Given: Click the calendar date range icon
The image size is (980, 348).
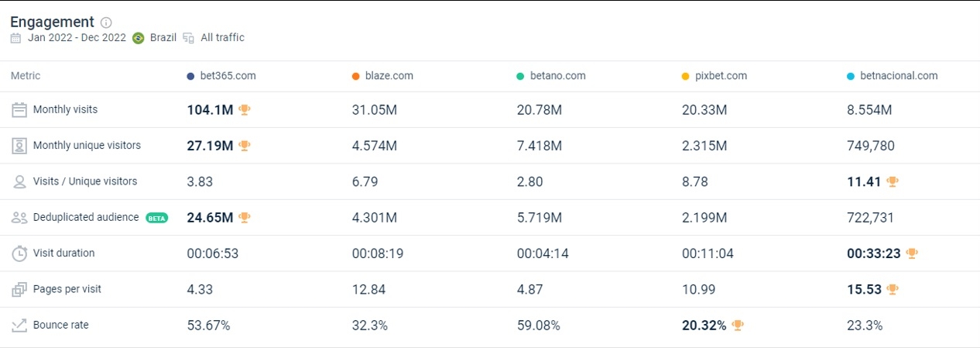Looking at the screenshot, I should click(16, 38).
